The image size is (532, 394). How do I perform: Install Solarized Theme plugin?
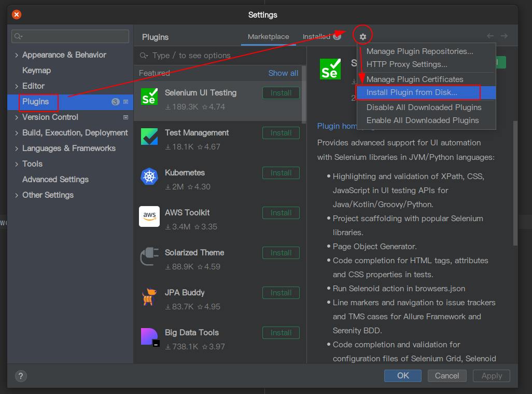tap(281, 253)
